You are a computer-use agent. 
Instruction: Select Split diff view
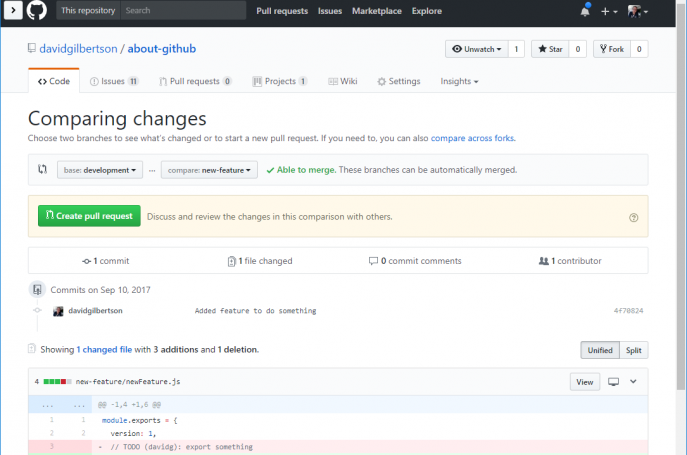pos(634,350)
